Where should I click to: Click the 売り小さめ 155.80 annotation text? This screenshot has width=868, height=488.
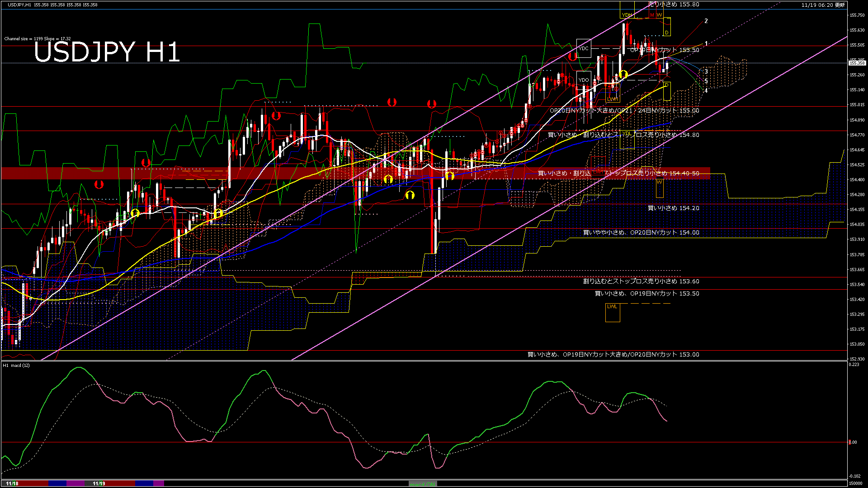tap(674, 4)
